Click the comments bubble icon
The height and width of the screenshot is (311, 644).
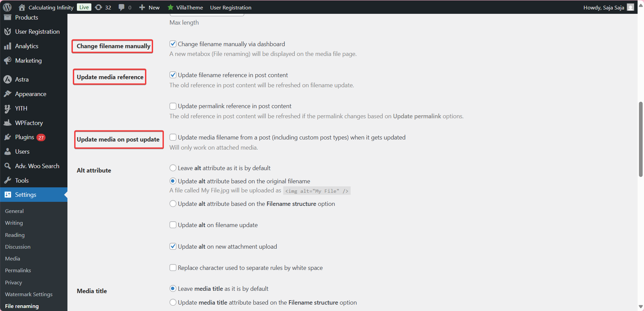click(122, 7)
